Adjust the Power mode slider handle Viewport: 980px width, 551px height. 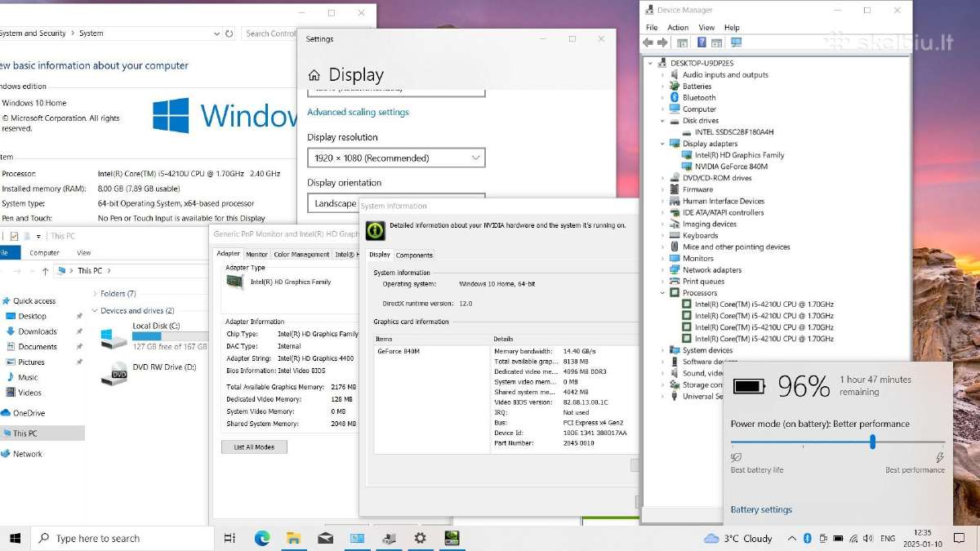(873, 442)
